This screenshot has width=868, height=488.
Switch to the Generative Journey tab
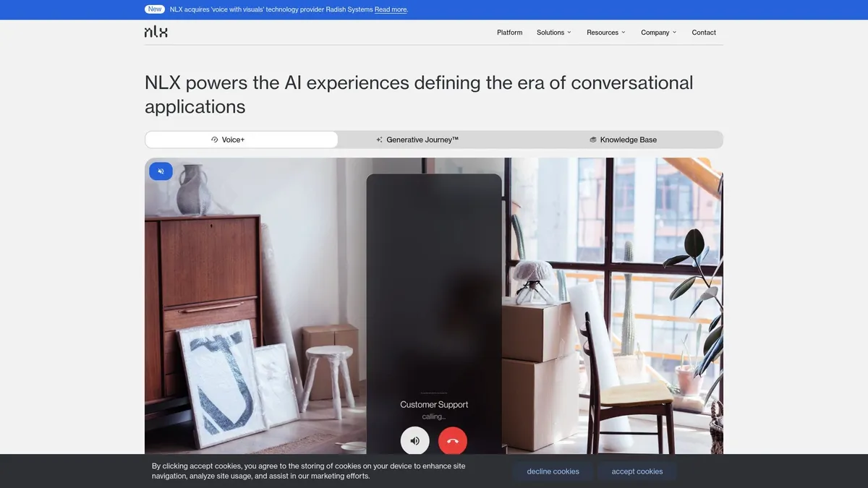point(422,140)
